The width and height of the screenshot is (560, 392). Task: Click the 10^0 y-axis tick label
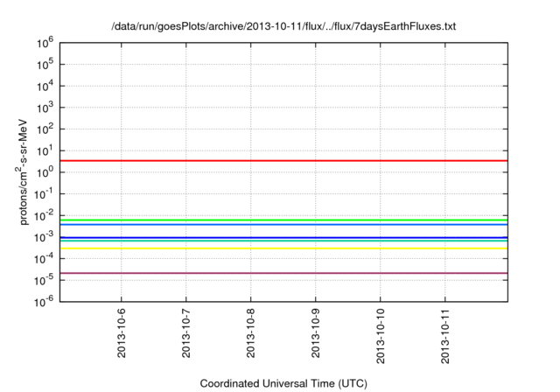click(x=45, y=172)
